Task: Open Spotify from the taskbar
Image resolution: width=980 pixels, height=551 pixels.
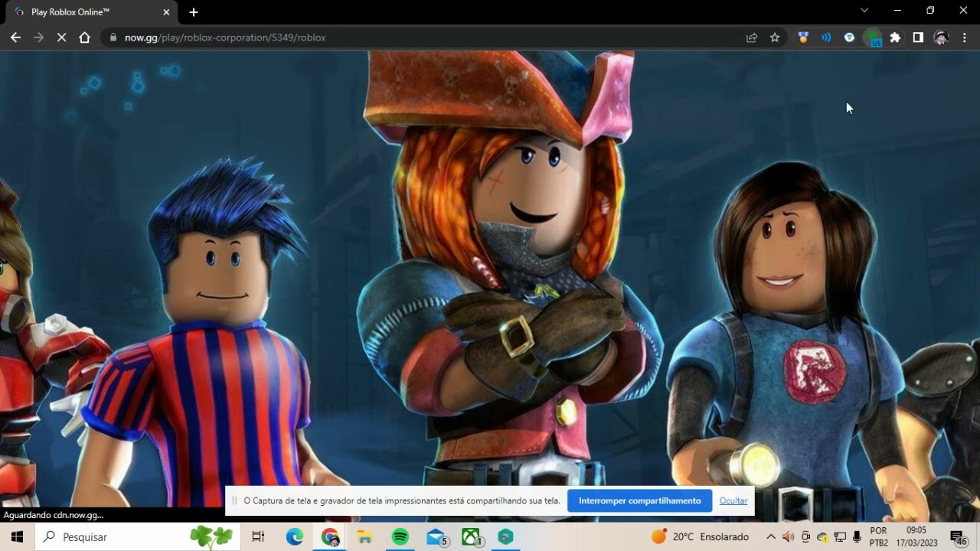Action: click(400, 537)
